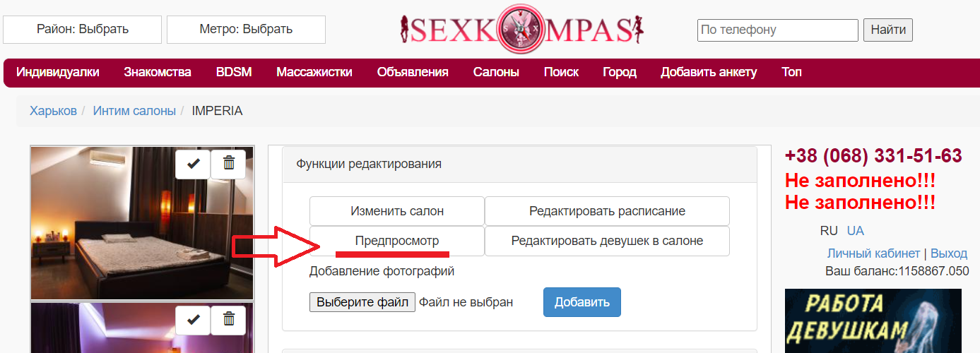Switch the language to UA
The width and height of the screenshot is (980, 353).
[855, 231]
